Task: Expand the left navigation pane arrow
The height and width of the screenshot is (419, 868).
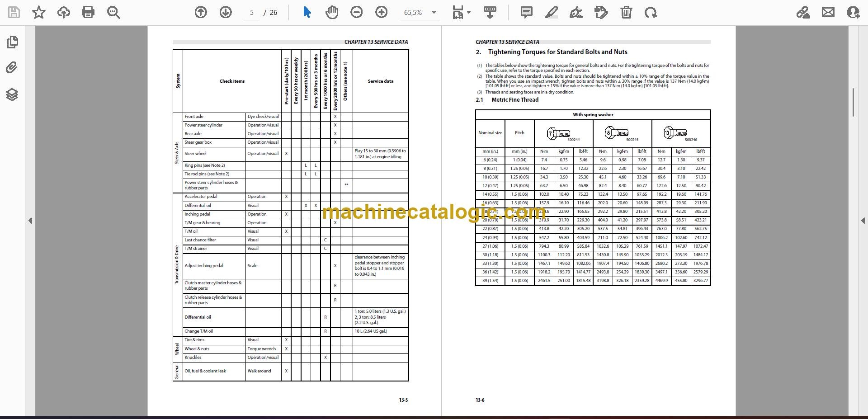Action: pos(30,221)
